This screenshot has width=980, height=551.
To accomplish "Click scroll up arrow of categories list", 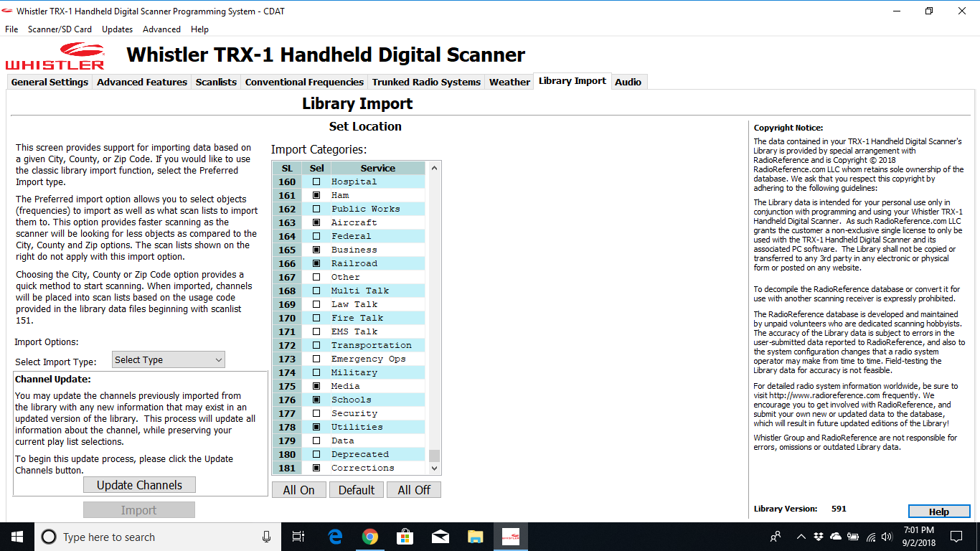I will 433,168.
